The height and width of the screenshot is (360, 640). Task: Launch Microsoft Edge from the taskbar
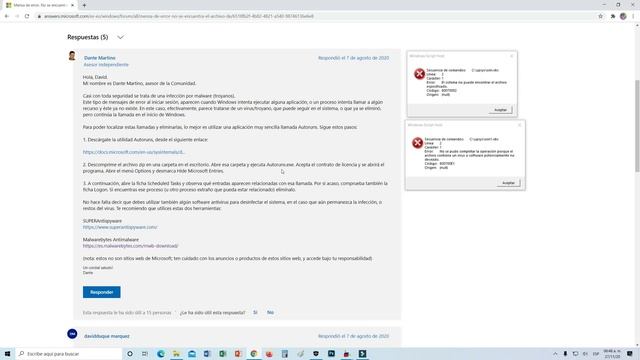pos(161,353)
